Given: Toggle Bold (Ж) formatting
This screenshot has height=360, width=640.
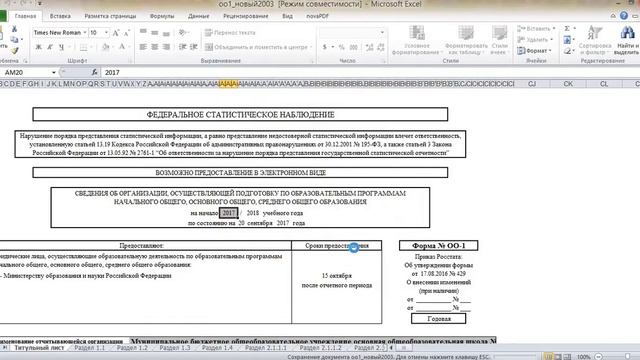Looking at the screenshot, I should (39, 47).
